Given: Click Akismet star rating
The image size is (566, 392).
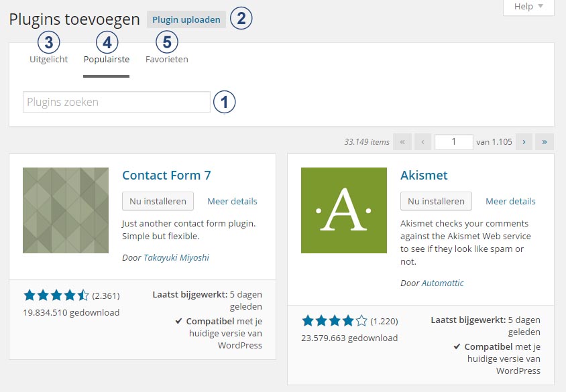Looking at the screenshot, I should pos(334,320).
